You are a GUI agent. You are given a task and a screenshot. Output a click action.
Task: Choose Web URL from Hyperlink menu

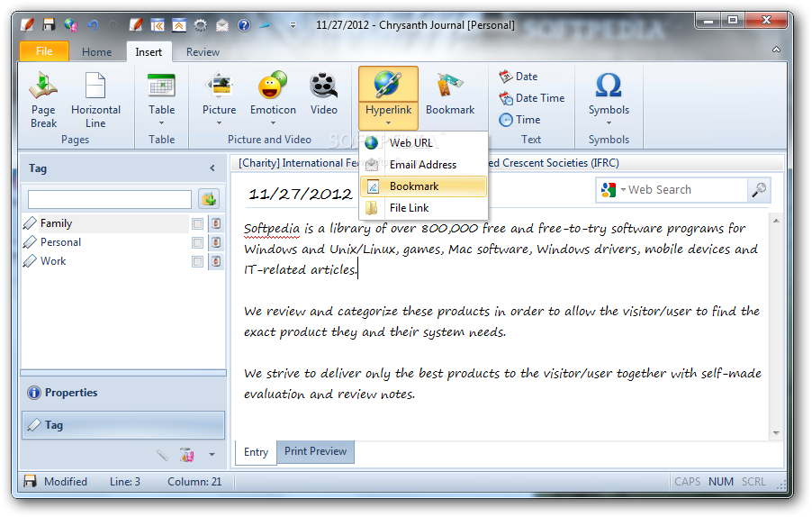(424, 143)
